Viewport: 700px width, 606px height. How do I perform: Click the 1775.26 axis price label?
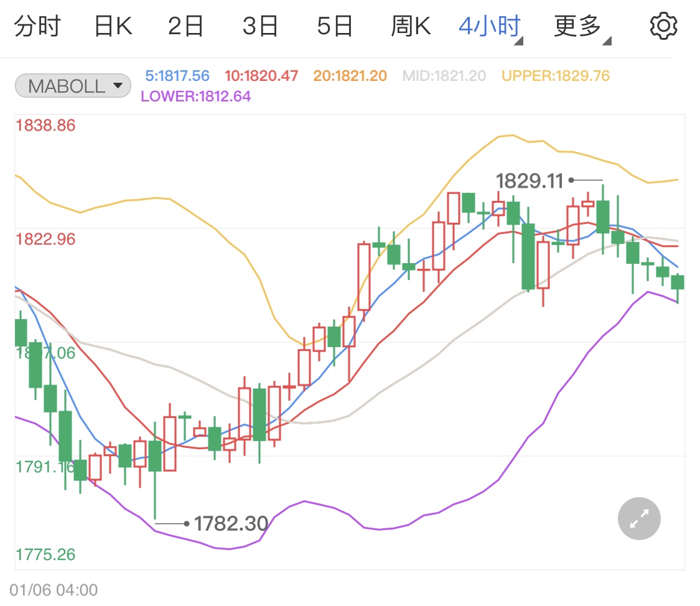[x=45, y=554]
